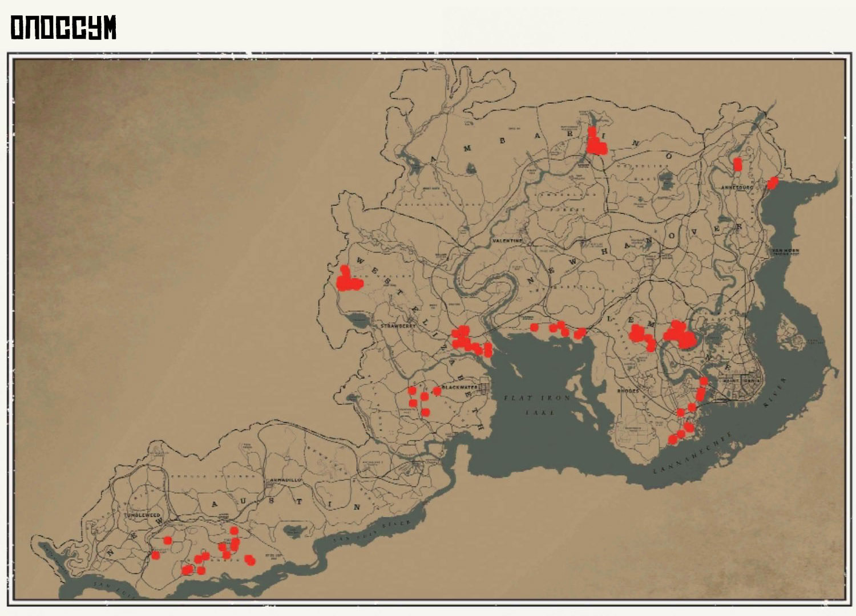This screenshot has width=856, height=616.
Task: Click the Valentine town label
Action: point(507,241)
